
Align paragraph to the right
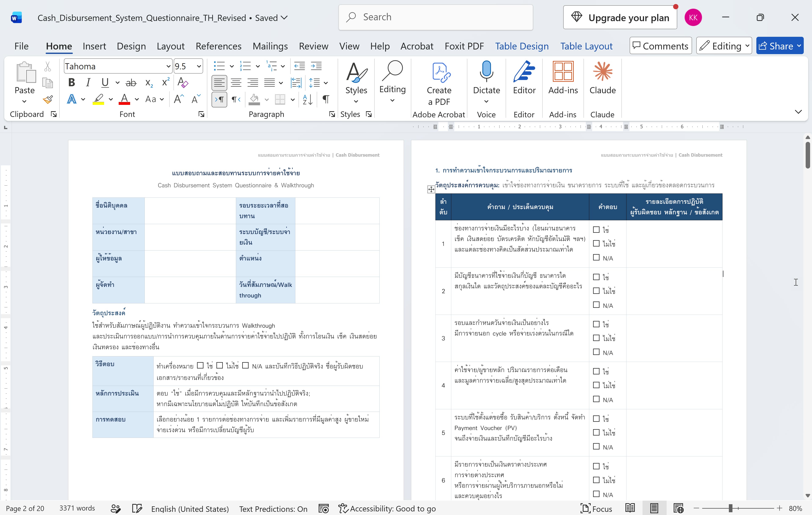[253, 83]
